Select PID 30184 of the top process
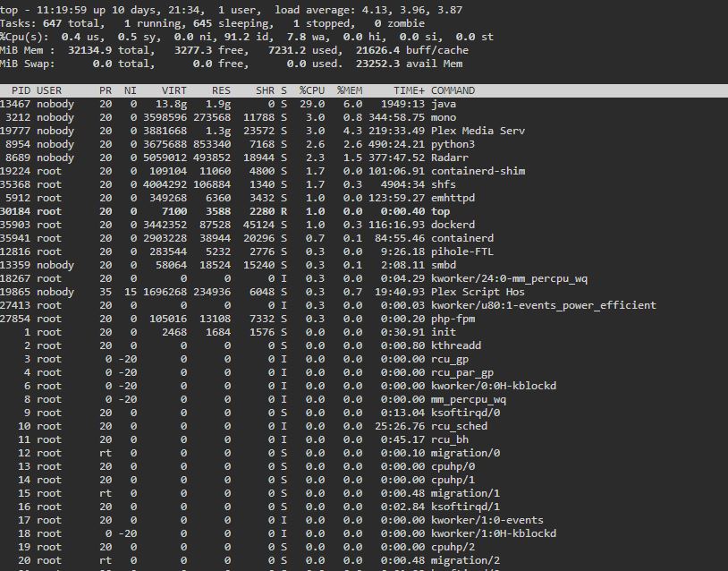 (x=15, y=212)
